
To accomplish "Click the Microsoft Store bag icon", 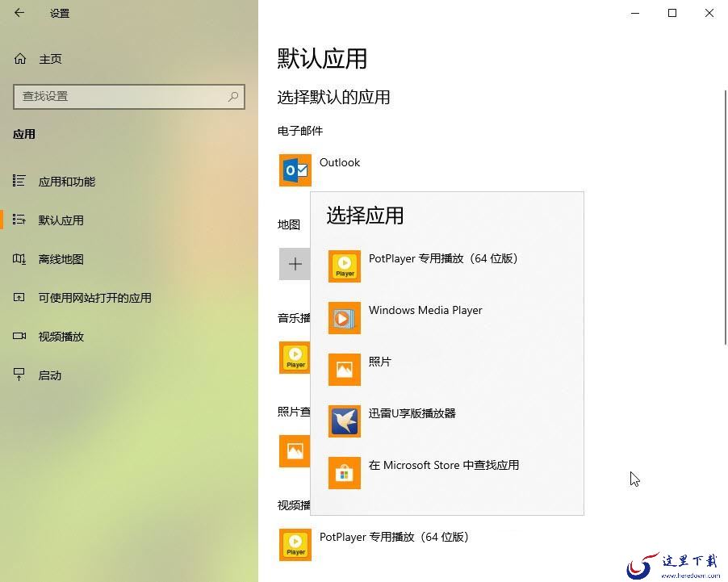I will [x=345, y=473].
